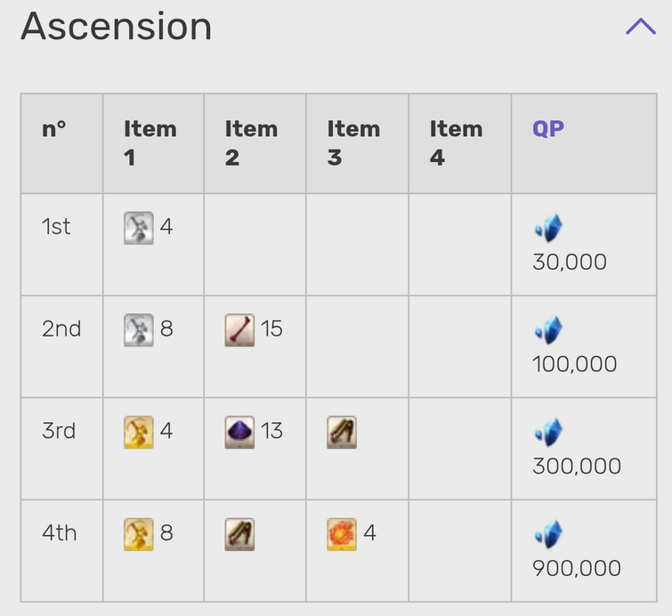
Task: Select the silver Archer piece in 2nd ascension
Action: pyautogui.click(x=139, y=330)
